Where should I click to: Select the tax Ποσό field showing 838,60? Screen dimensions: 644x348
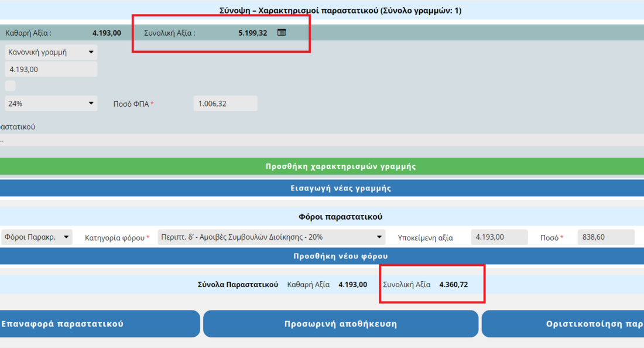click(605, 237)
